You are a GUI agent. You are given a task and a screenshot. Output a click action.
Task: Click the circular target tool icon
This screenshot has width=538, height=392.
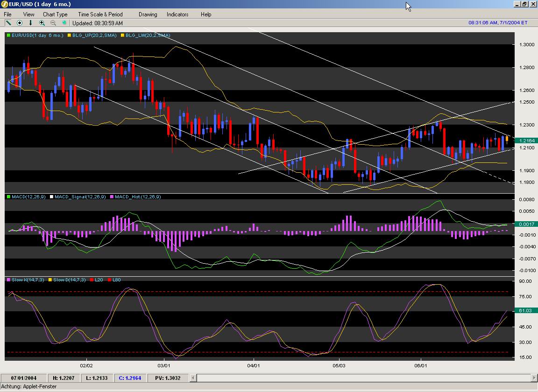click(x=20, y=23)
